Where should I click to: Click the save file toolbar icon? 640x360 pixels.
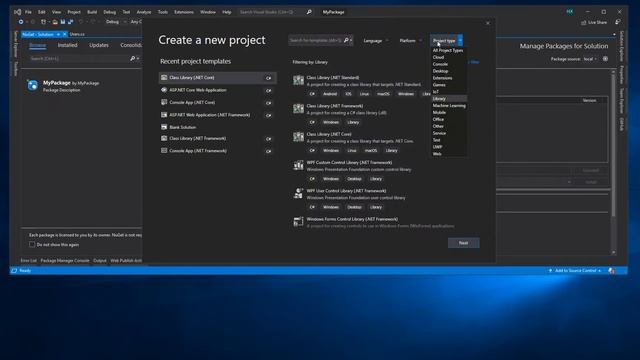[62, 22]
